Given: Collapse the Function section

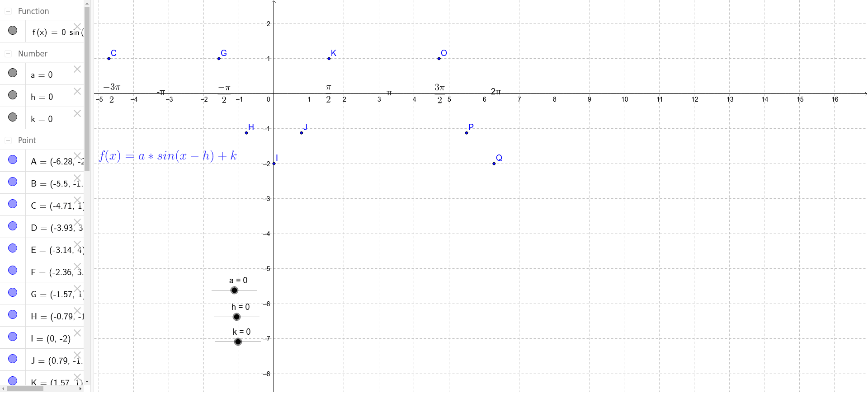Looking at the screenshot, I should (x=8, y=11).
